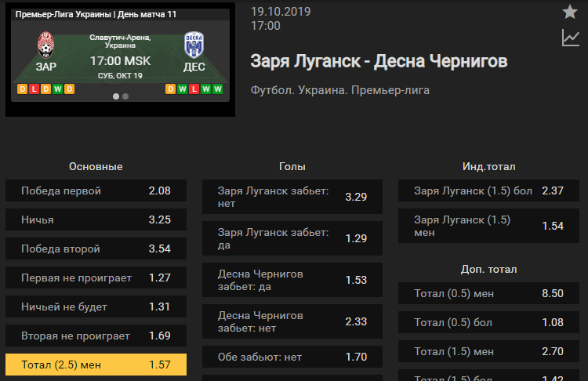Click the match title Заря Луганск - Десна Чернигов
Image resolution: width=588 pixels, height=381 pixels.
379,61
